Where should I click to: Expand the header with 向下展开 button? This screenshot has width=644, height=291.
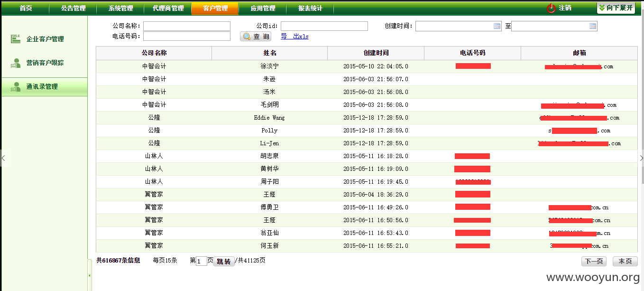[x=616, y=8]
